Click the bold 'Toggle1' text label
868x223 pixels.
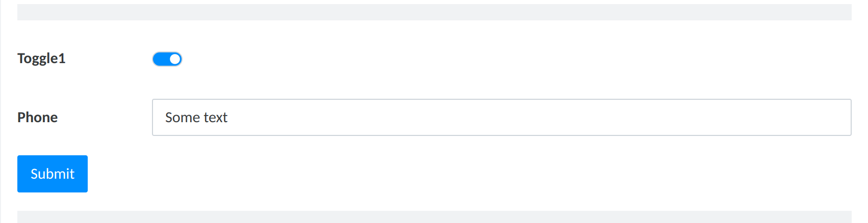[41, 59]
